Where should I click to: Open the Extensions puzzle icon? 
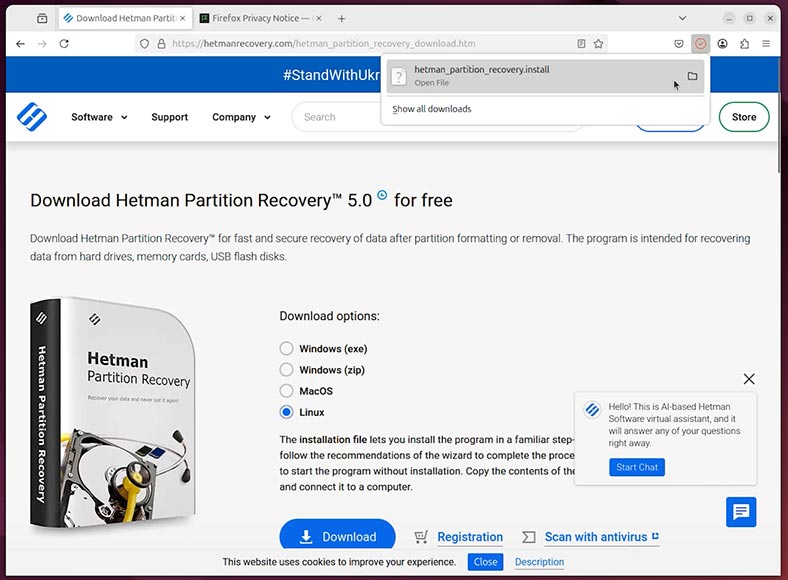(x=744, y=44)
